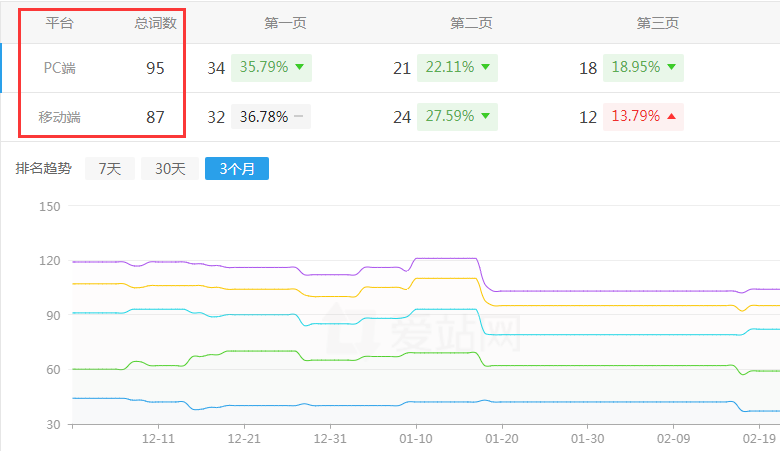Select the 3个月 trend range tab

coord(236,169)
